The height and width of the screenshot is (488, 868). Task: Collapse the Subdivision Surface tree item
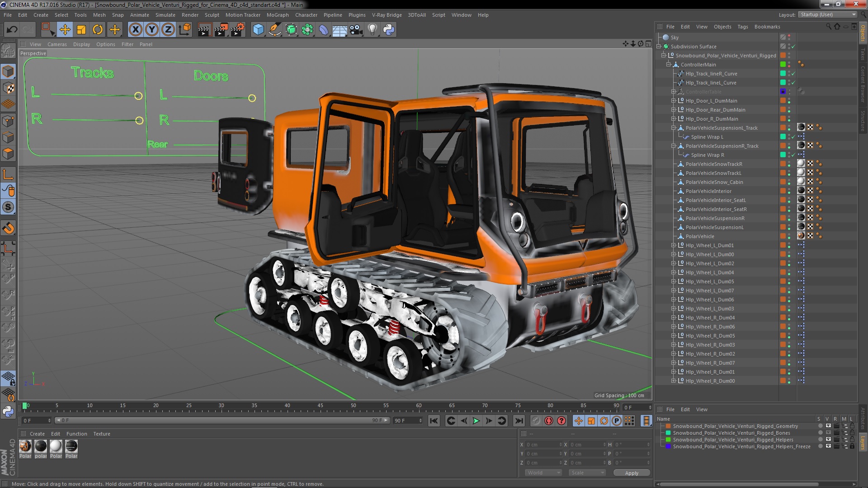(659, 47)
